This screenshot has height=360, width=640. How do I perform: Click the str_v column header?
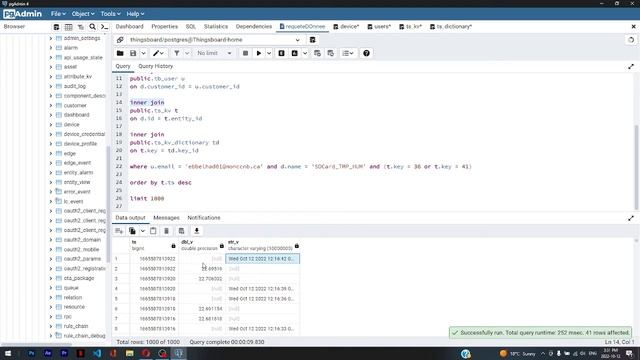263,245
